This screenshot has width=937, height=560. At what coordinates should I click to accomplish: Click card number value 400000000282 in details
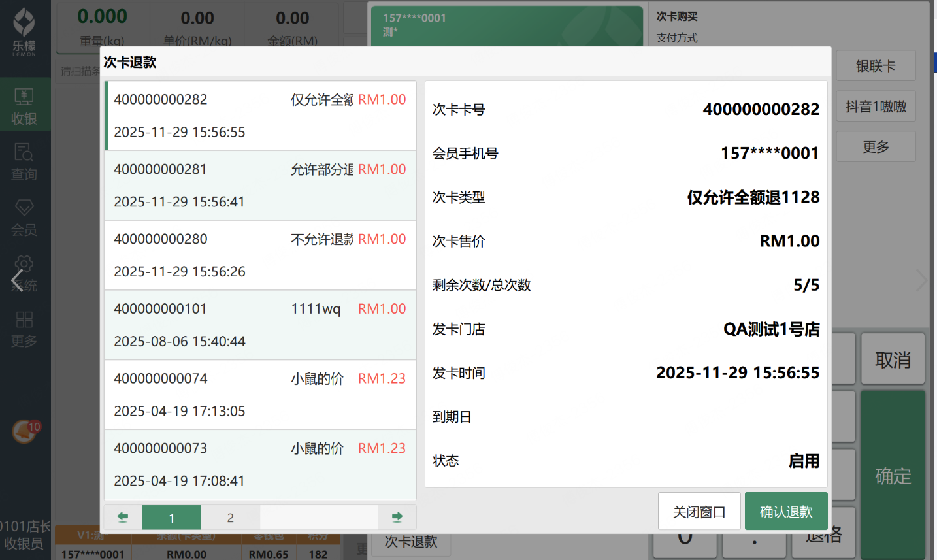tap(761, 109)
